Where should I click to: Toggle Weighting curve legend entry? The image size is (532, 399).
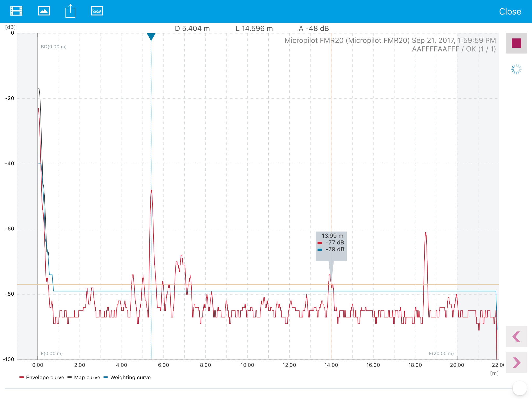[x=127, y=377]
